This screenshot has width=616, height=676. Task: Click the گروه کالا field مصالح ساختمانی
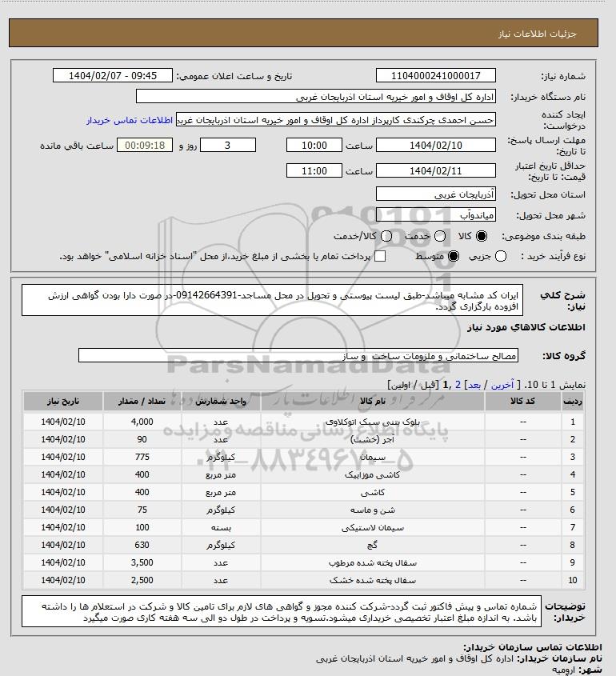(x=298, y=356)
